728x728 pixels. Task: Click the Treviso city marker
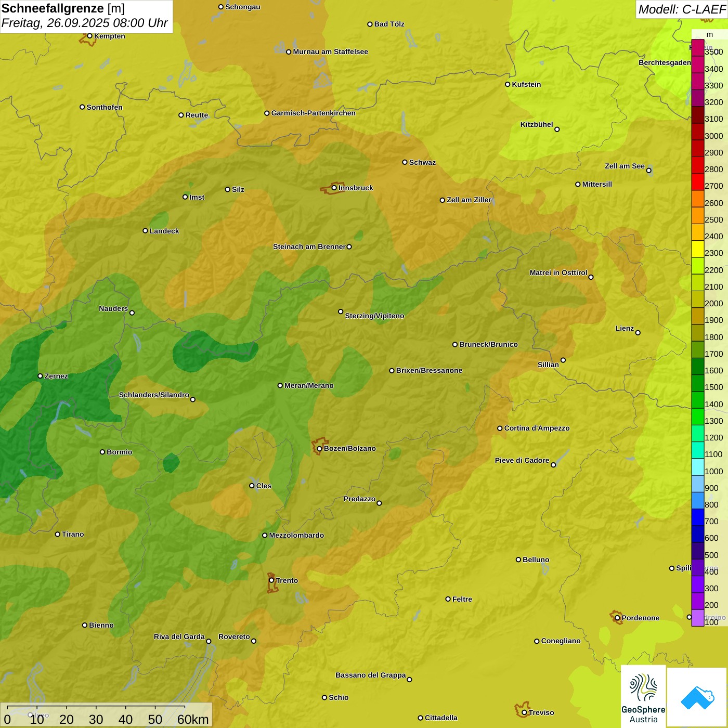point(524,712)
